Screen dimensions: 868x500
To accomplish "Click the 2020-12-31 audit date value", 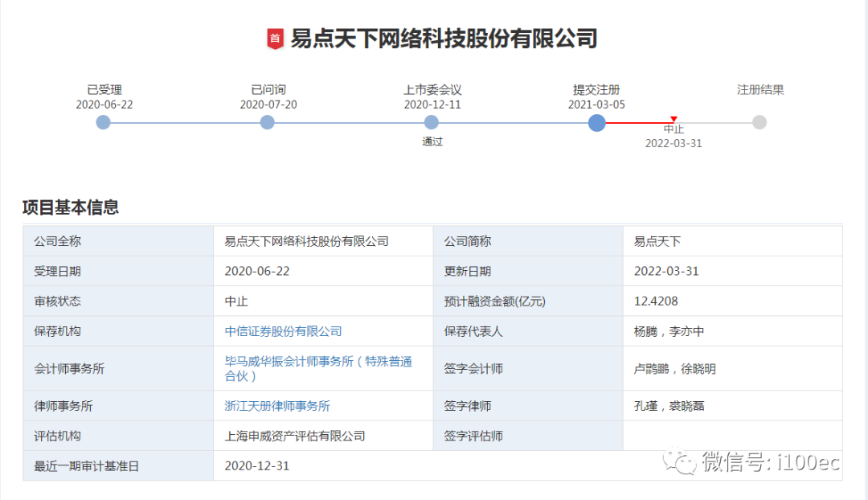I will [257, 465].
